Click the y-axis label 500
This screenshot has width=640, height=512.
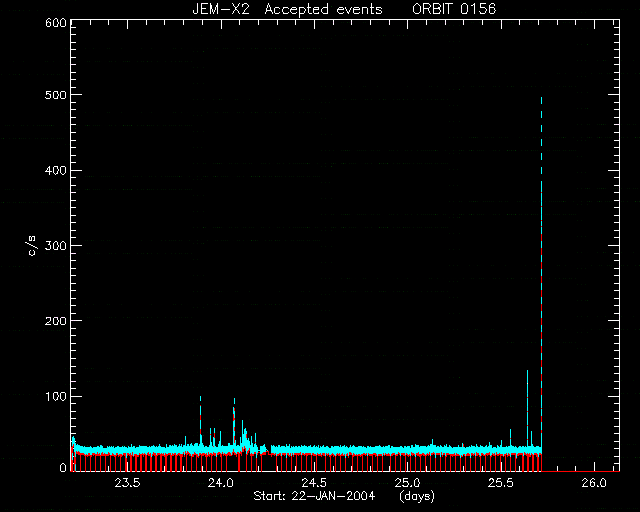(x=56, y=95)
